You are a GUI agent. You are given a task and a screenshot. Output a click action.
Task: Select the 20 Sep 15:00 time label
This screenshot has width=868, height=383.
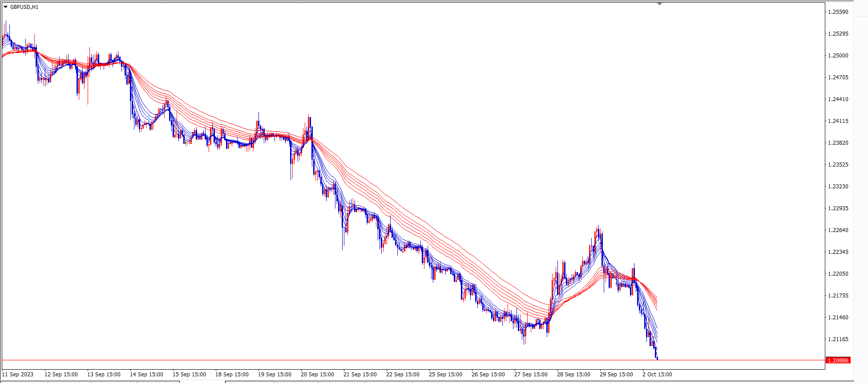[x=317, y=375]
